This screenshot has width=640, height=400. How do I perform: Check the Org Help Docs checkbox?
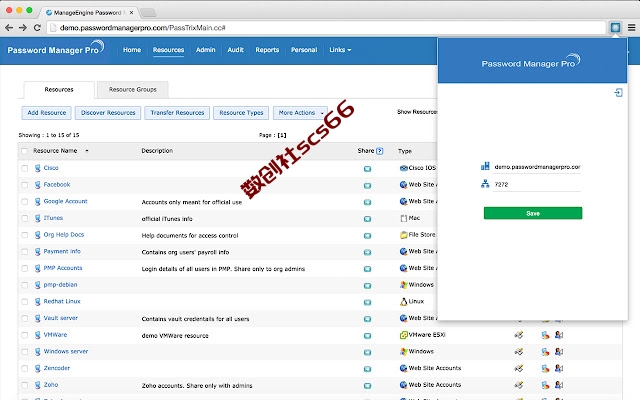24,235
